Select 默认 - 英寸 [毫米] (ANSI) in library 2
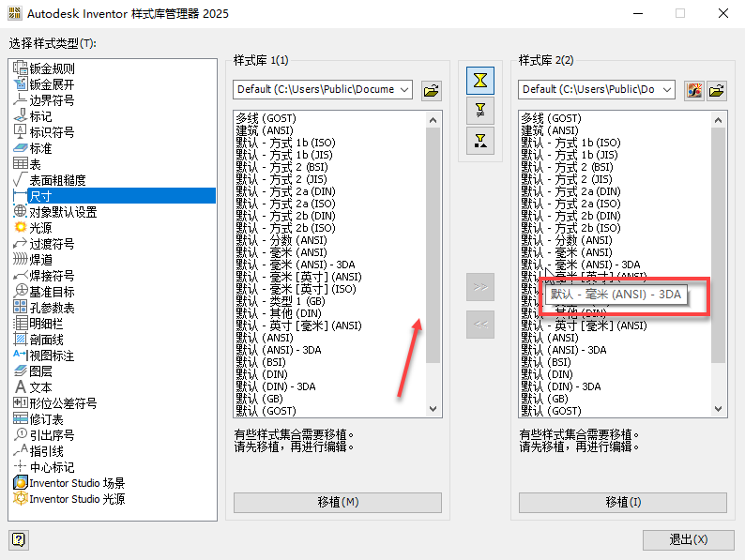 pyautogui.click(x=584, y=325)
